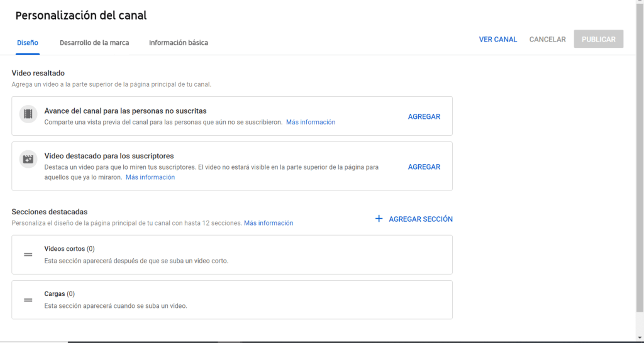Click the CANCELAR button
Screen dimensions: 644x343
[547, 40]
